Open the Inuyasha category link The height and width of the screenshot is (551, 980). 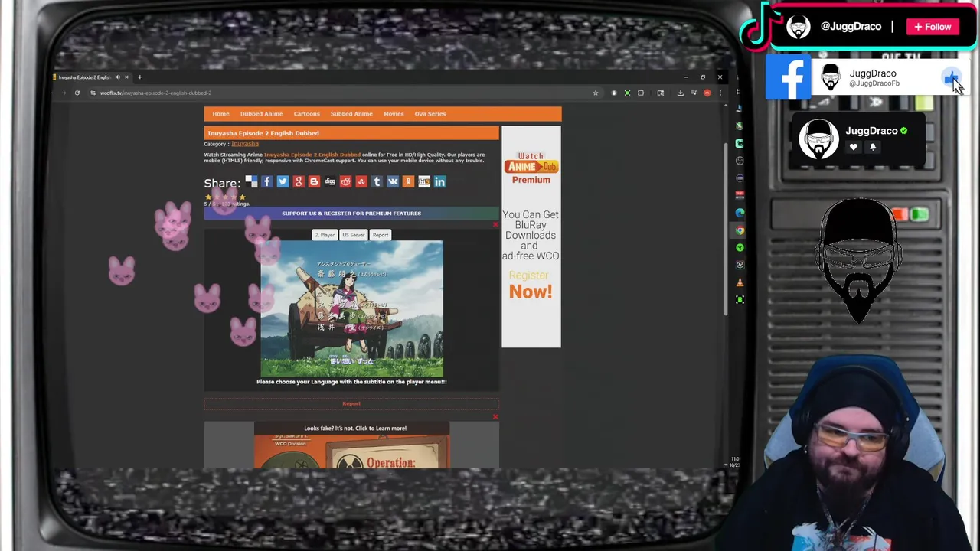tap(245, 143)
